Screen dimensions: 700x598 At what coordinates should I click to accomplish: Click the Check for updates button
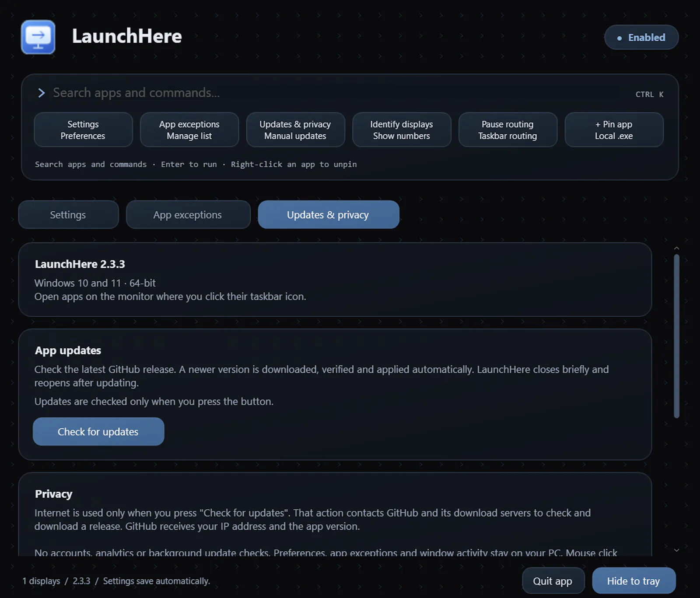click(x=98, y=431)
